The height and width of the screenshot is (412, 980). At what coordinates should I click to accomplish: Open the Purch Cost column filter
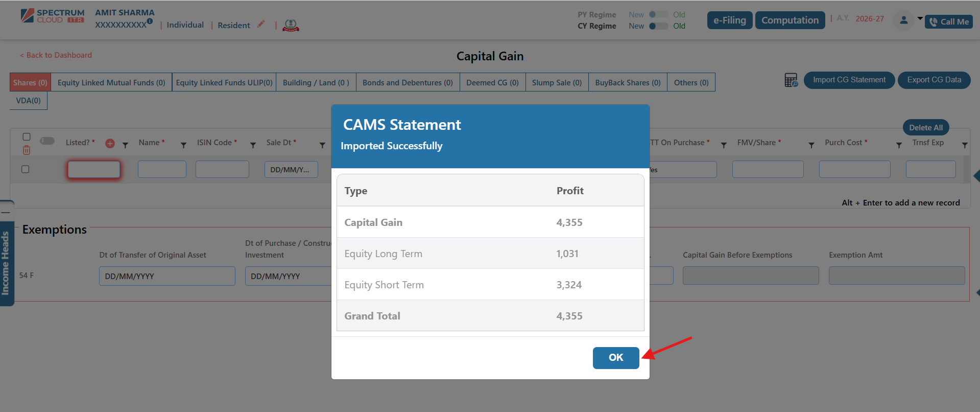point(899,146)
